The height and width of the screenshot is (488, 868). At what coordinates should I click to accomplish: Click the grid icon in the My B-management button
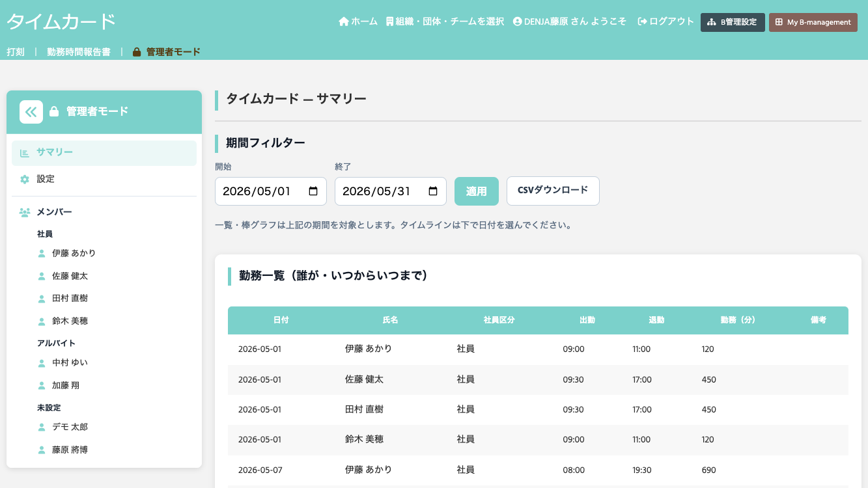coord(779,22)
